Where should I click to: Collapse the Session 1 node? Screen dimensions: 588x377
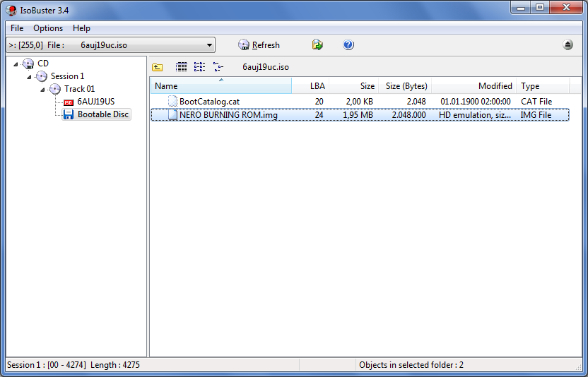point(29,77)
